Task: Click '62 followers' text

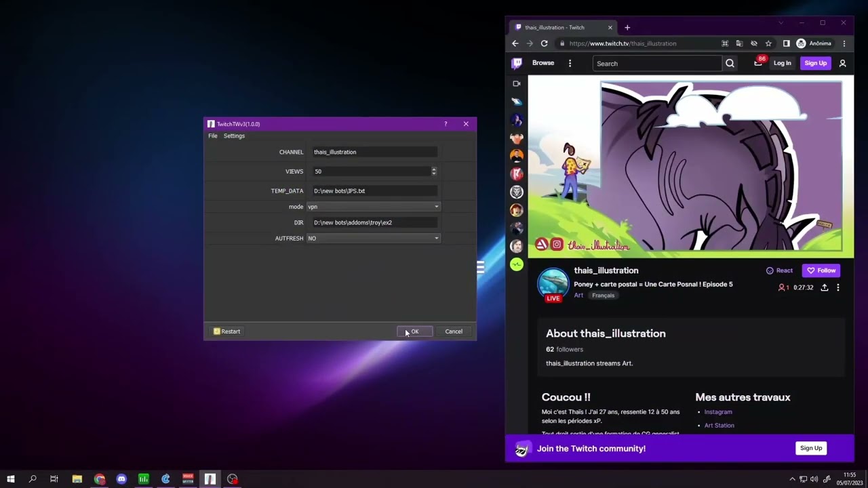Action: point(564,349)
